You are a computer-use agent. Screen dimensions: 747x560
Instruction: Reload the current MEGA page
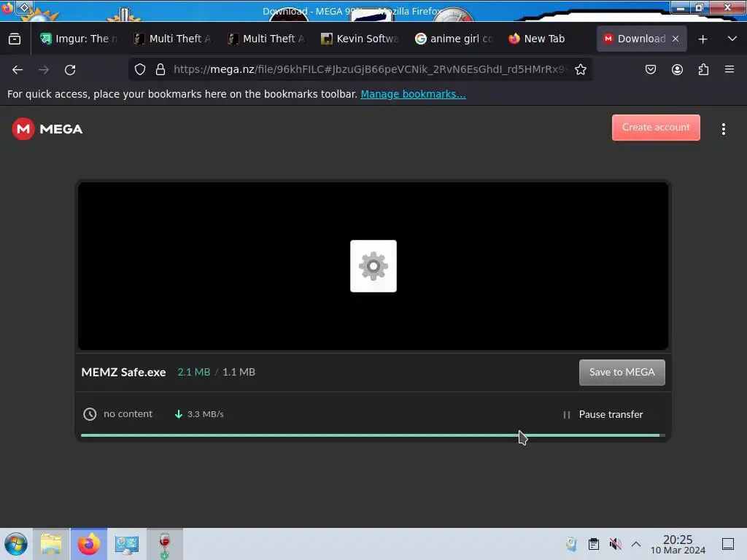(70, 69)
